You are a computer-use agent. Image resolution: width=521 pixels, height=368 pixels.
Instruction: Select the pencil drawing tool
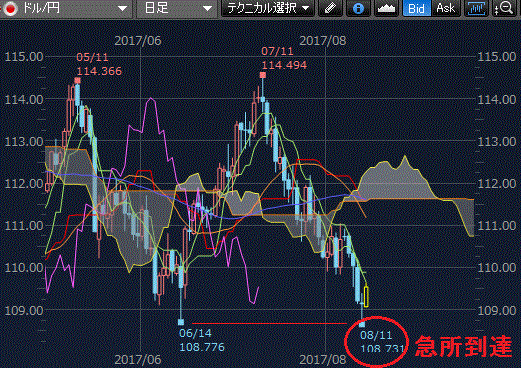[330, 8]
